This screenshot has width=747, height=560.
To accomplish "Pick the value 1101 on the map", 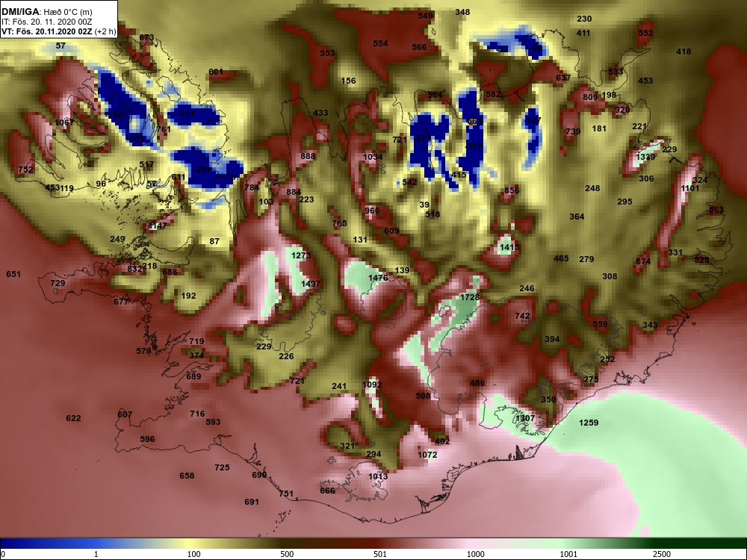I will pos(689,188).
